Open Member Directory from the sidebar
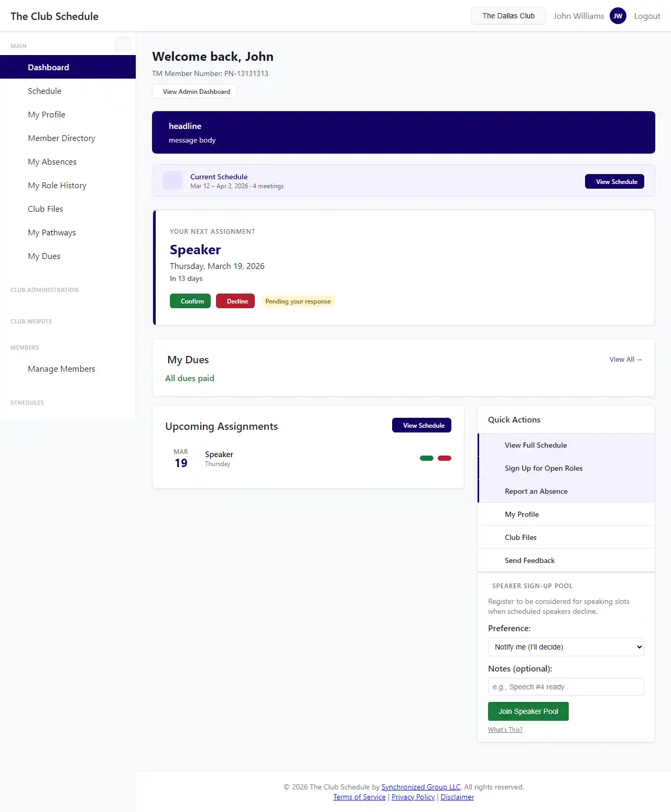 61,138
